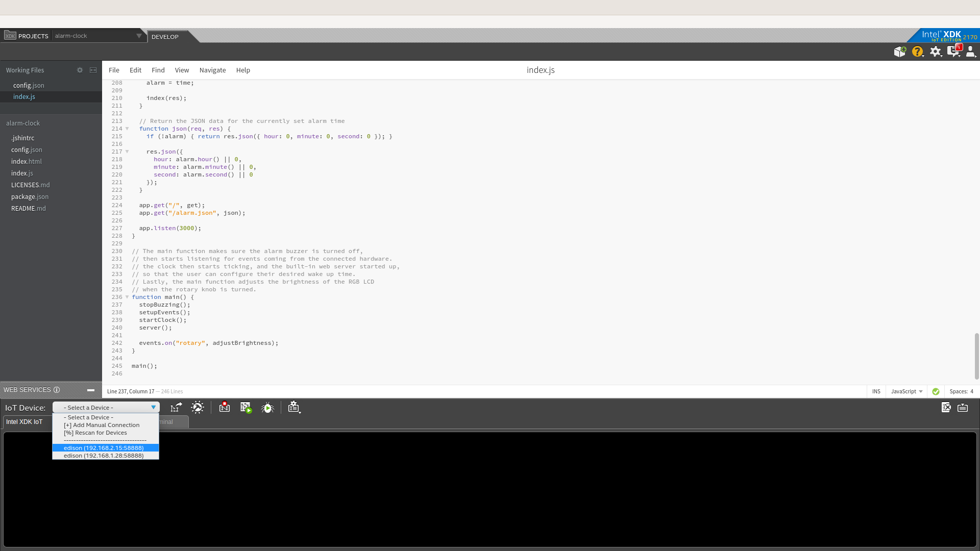Place cursor on line 245 main();
Viewport: 980px width, 551px height.
pyautogui.click(x=144, y=366)
